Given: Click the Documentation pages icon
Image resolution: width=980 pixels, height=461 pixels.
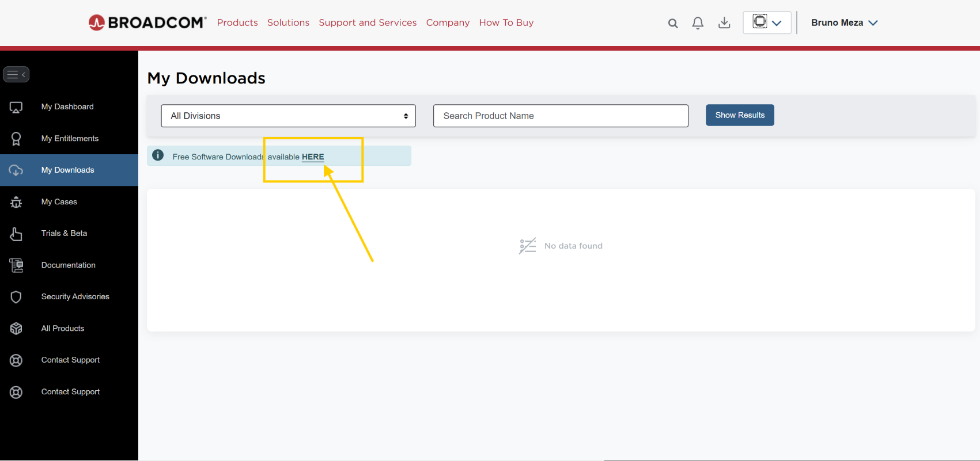Looking at the screenshot, I should (16, 265).
